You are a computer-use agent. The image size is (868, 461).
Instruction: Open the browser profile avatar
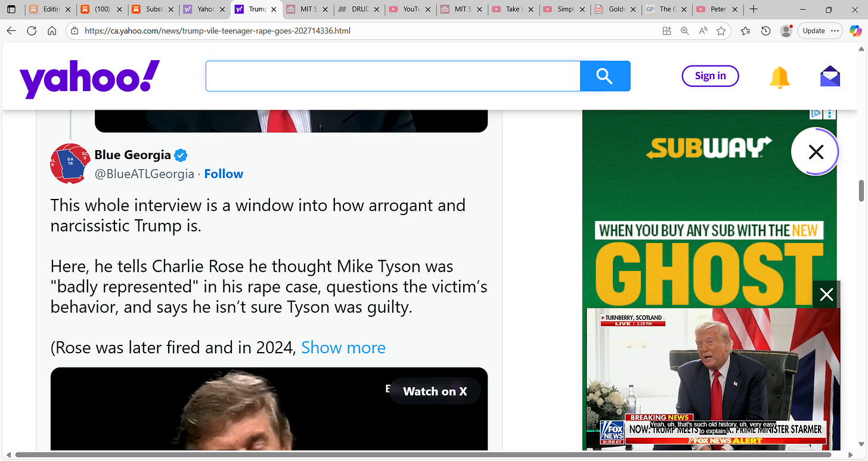[x=787, y=30]
